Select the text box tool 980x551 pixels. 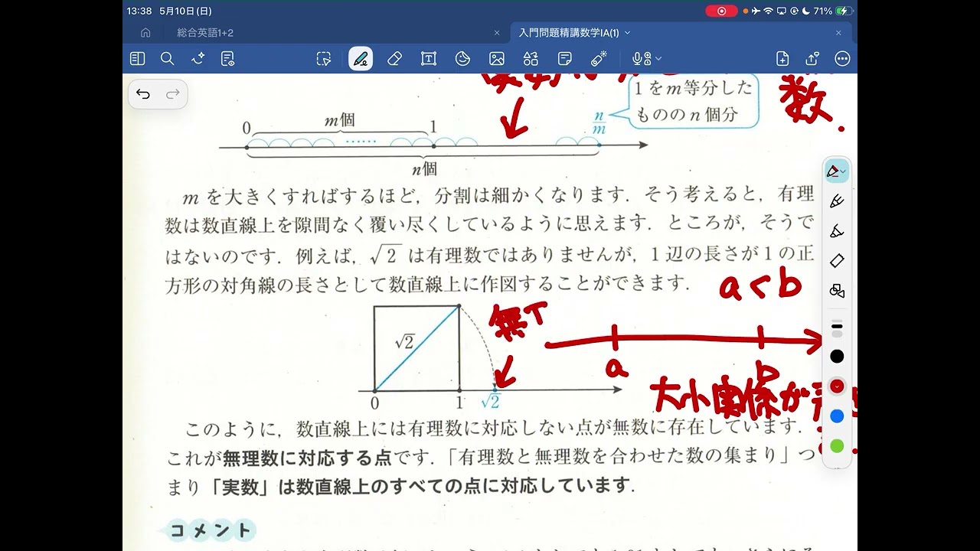429,58
